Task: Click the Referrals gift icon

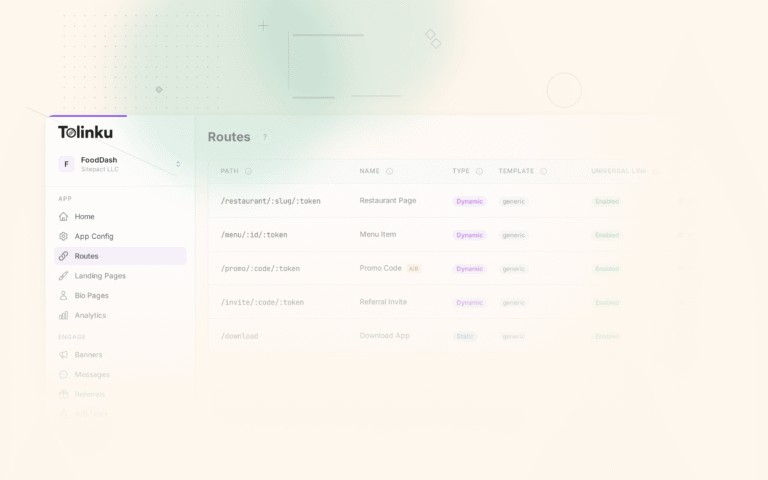Action: [x=63, y=394]
